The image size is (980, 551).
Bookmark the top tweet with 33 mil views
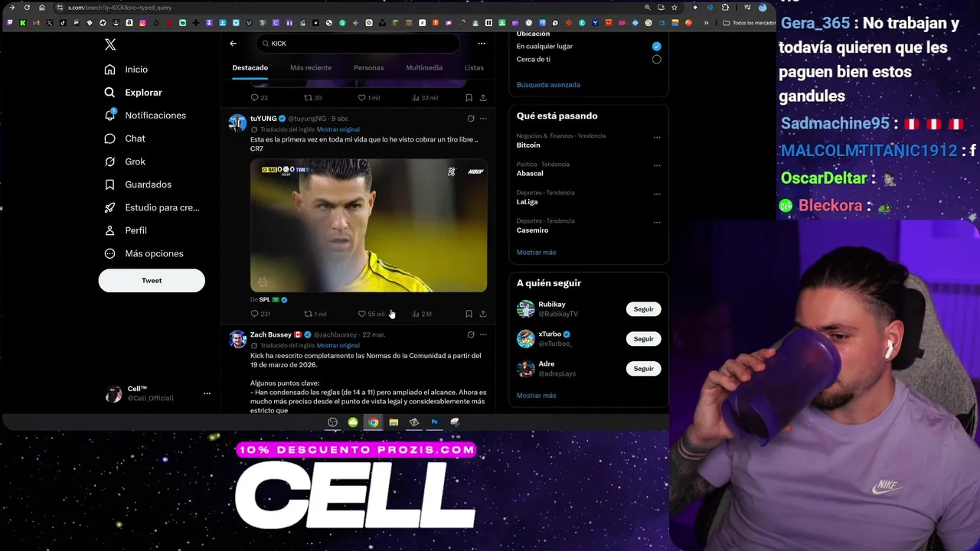point(469,98)
